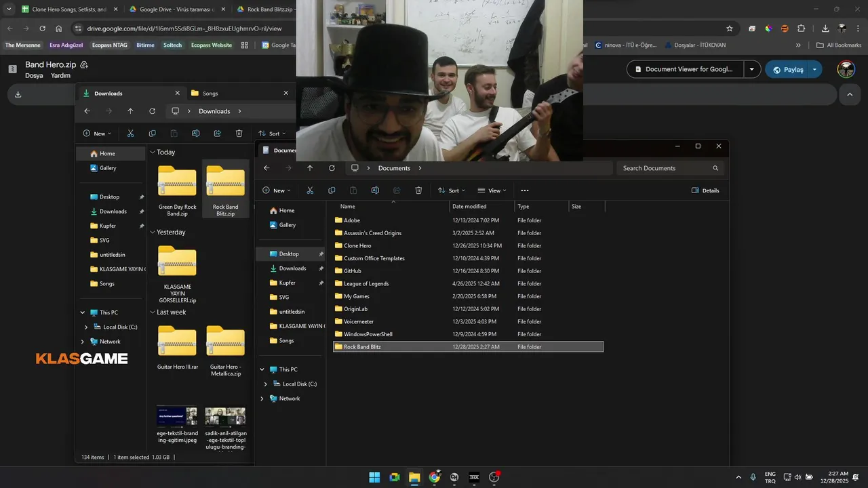Expand Network in Documents window sidebar
Viewport: 868px width, 488px height.
[262, 399]
